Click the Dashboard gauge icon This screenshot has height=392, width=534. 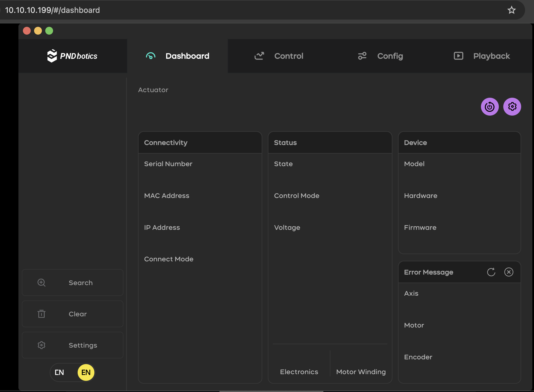tap(151, 56)
